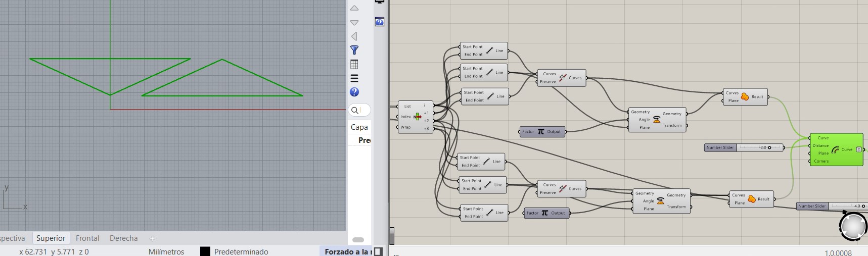Screen dimensions: 868x256
Task: Add a new viewport tab with plus
Action: coord(152,238)
